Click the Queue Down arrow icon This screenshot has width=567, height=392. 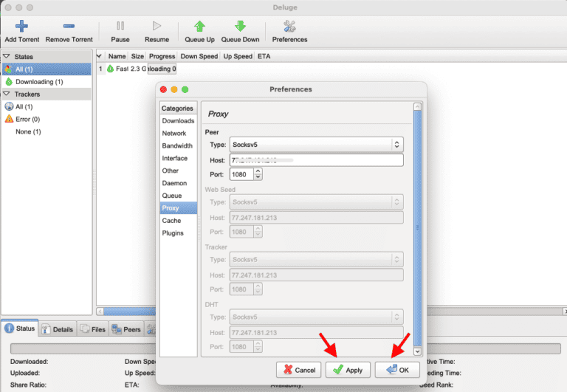click(x=240, y=27)
